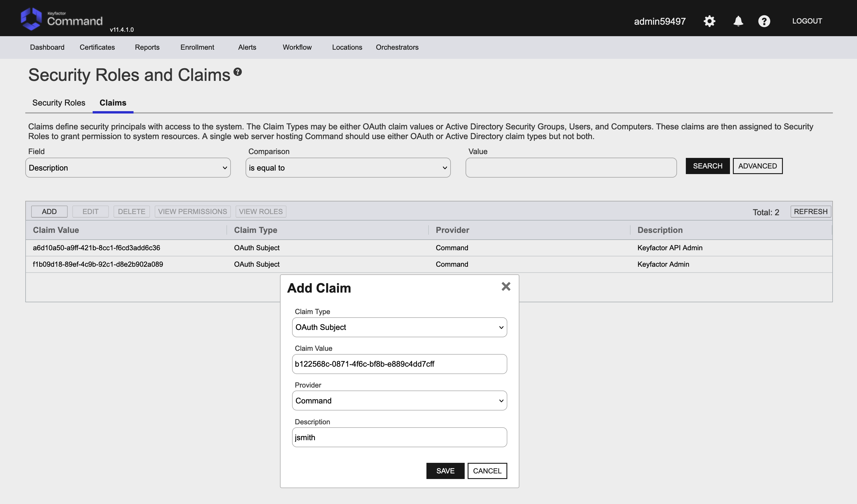This screenshot has width=857, height=504.
Task: Open the Certificates menu
Action: coord(97,47)
